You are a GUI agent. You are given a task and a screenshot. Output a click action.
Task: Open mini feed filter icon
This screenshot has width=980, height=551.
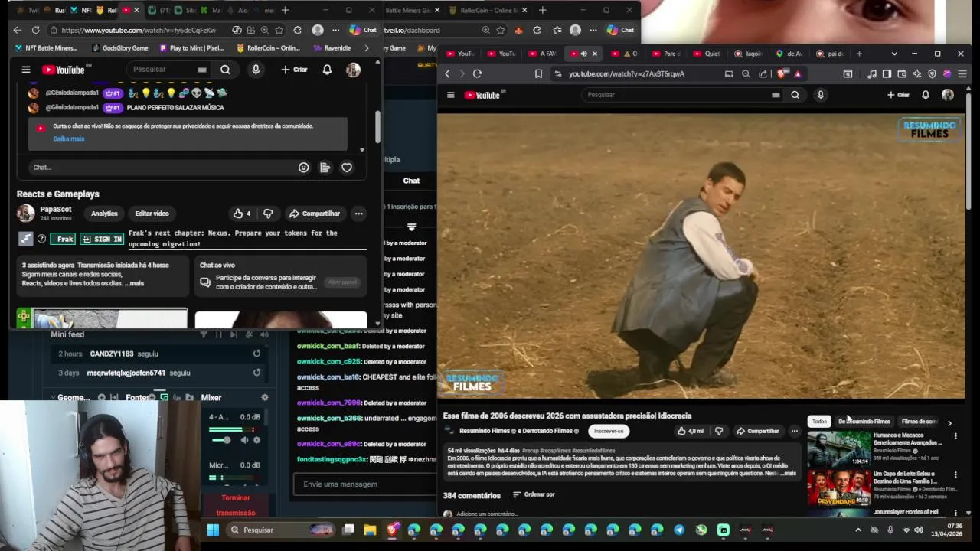[204, 334]
